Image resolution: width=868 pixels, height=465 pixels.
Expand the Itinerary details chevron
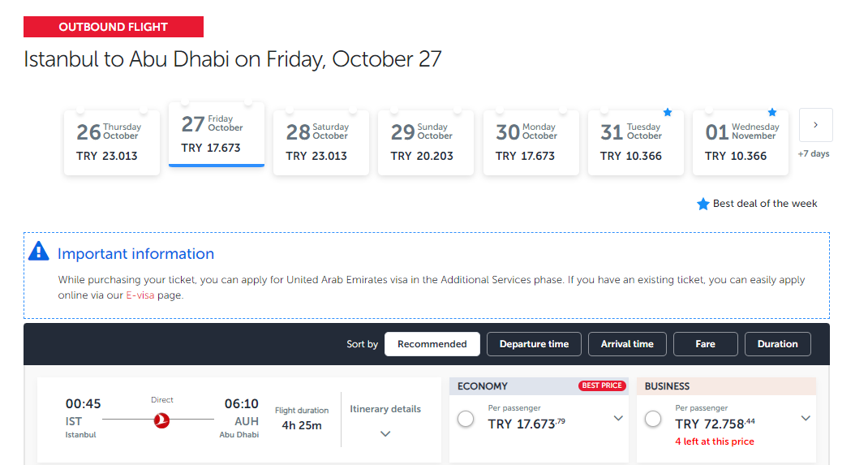[385, 434]
